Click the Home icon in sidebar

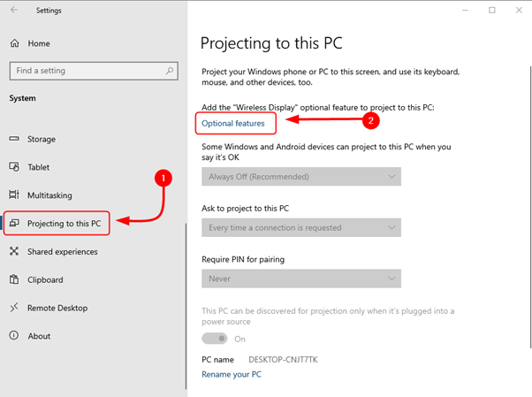[x=14, y=43]
